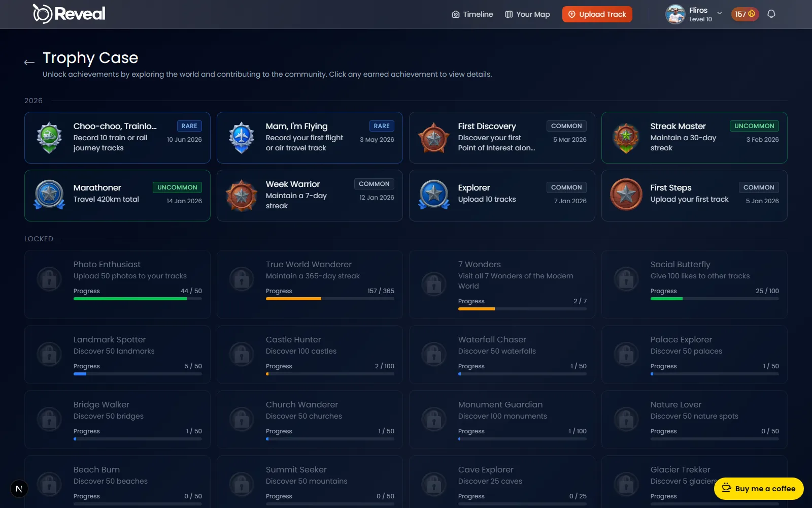Screen dimensions: 812x508
Task: Click the Choo-choo train trophy badge
Action: (x=49, y=138)
